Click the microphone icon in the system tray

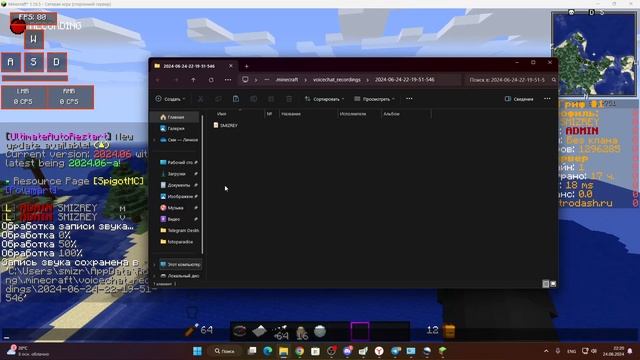pyautogui.click(x=558, y=351)
